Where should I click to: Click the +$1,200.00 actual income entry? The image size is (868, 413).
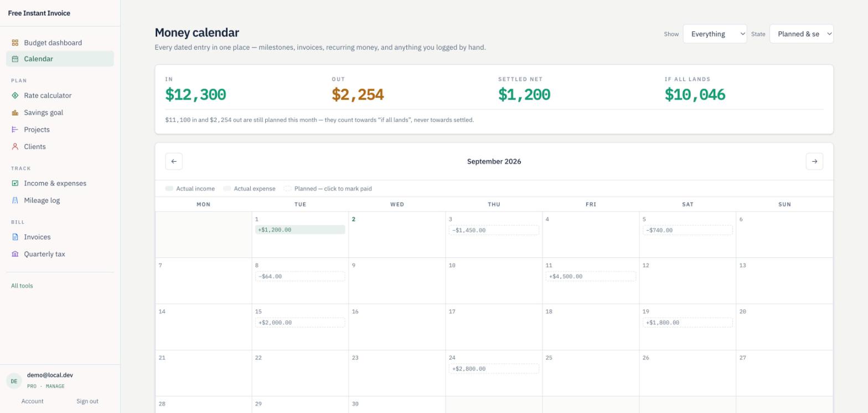pos(300,230)
